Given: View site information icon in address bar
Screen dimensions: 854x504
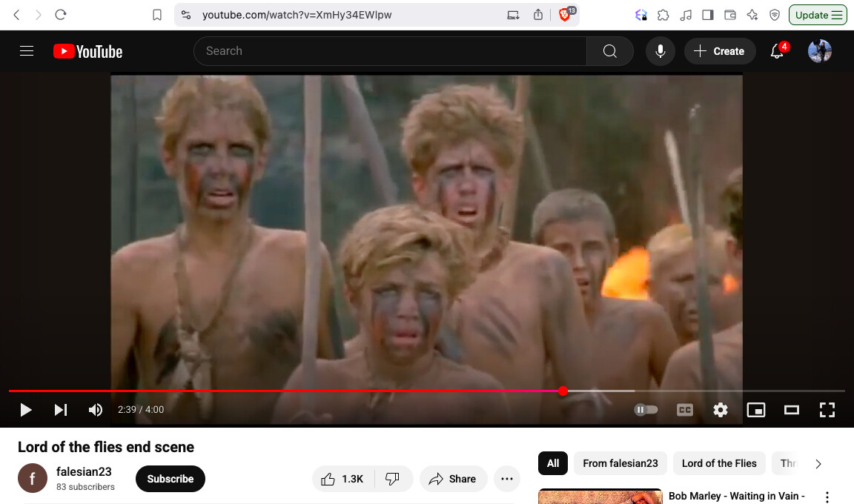Looking at the screenshot, I should point(186,15).
